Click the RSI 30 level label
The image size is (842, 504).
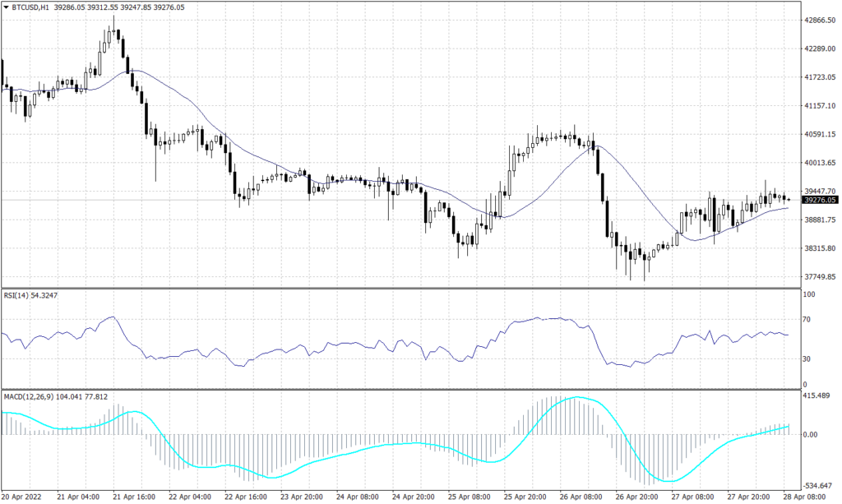coord(807,359)
